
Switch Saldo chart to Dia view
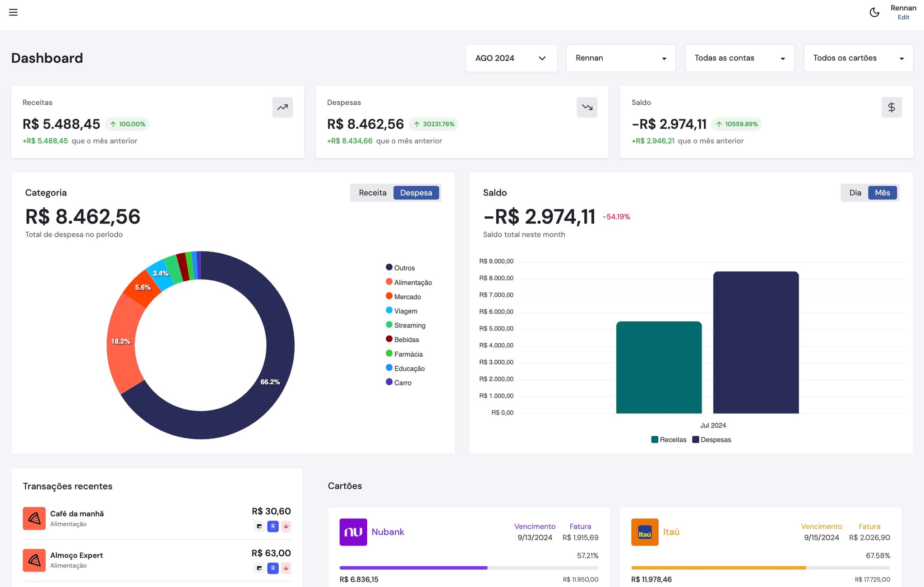[x=855, y=193]
